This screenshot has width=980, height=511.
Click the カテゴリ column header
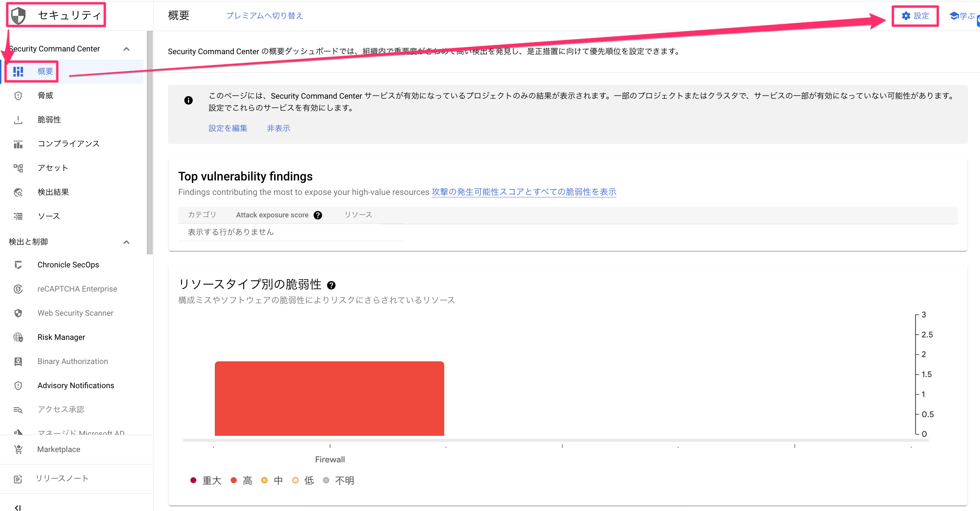(202, 215)
